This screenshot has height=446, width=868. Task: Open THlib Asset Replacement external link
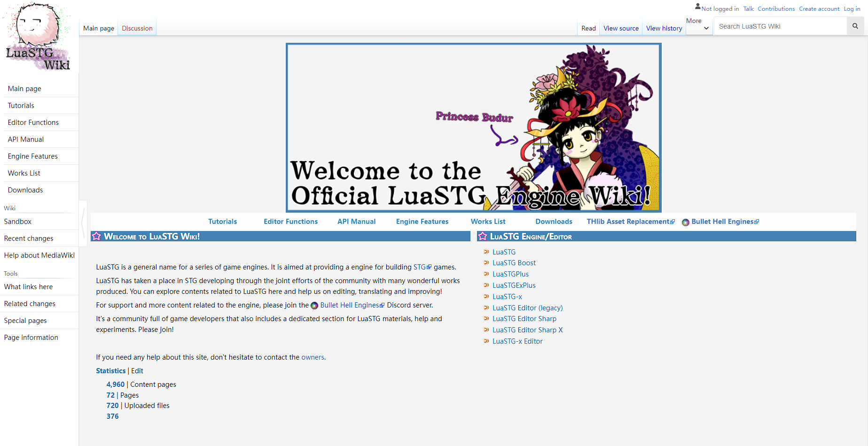[631, 222]
